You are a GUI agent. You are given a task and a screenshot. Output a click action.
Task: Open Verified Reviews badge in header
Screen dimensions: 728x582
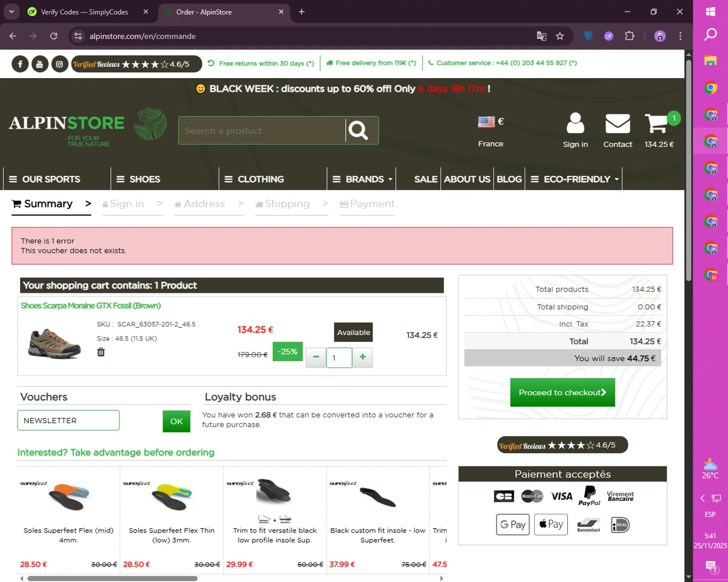point(136,64)
